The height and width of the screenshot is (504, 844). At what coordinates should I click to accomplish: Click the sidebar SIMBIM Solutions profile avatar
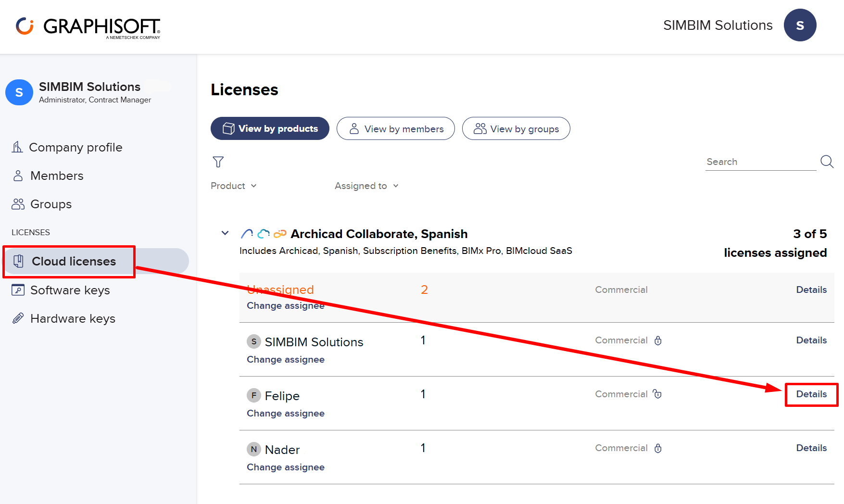[19, 92]
